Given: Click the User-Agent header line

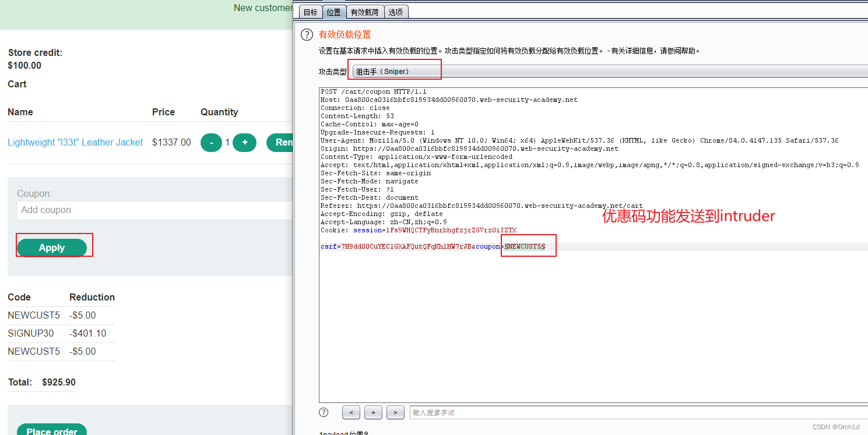Looking at the screenshot, I should pos(579,140).
